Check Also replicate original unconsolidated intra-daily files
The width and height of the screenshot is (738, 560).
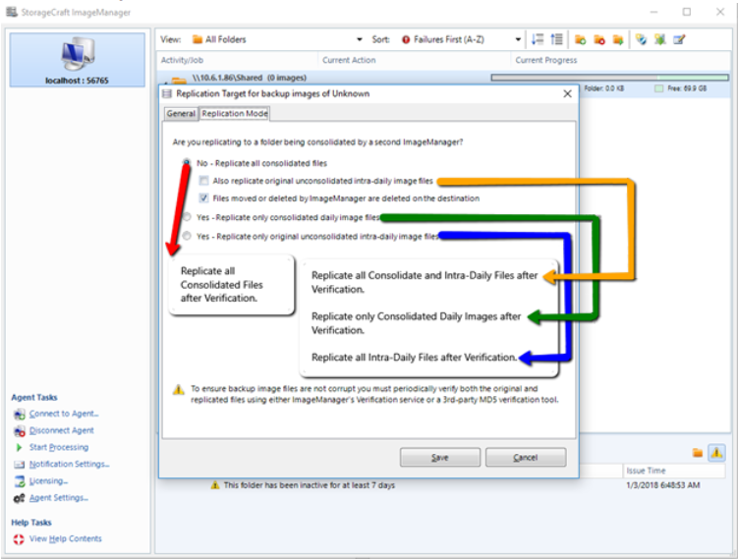[203, 181]
